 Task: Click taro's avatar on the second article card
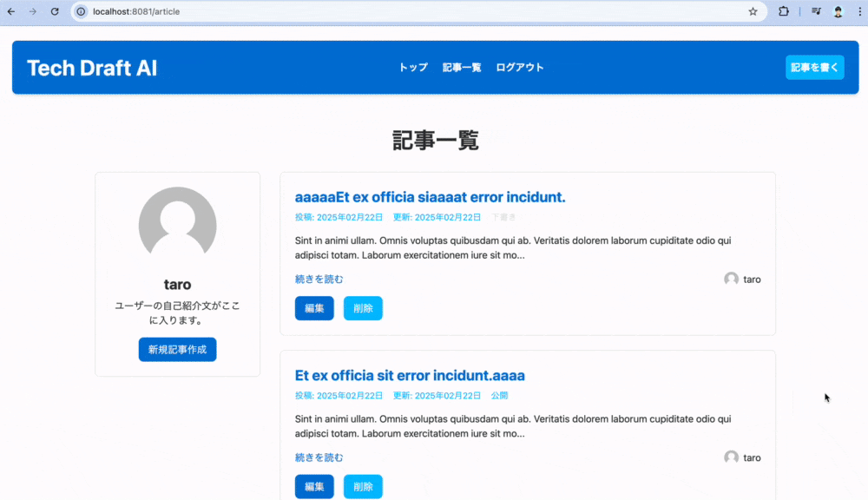click(730, 457)
